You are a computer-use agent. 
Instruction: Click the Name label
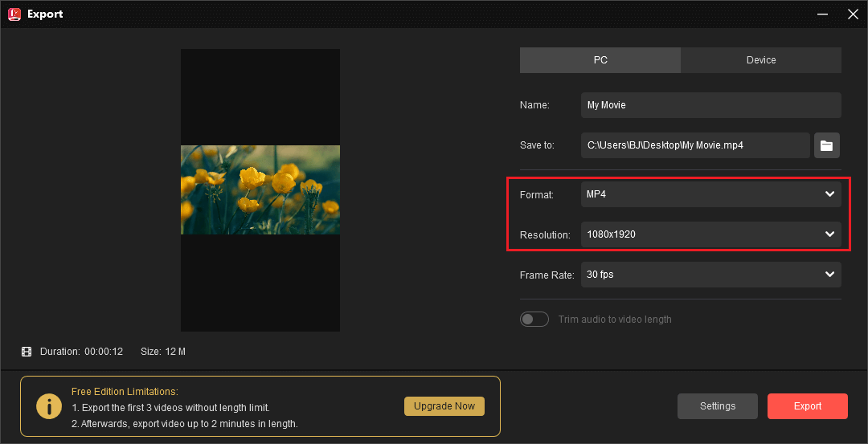(x=534, y=105)
